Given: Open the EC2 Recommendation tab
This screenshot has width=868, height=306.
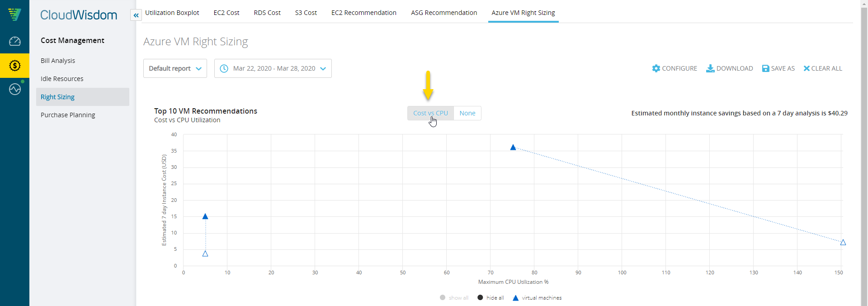Looking at the screenshot, I should 364,13.
